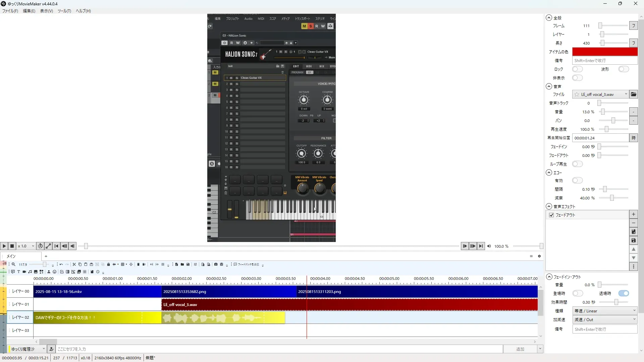Click the undo arrow icon
The image size is (644, 362).
coord(61,264)
